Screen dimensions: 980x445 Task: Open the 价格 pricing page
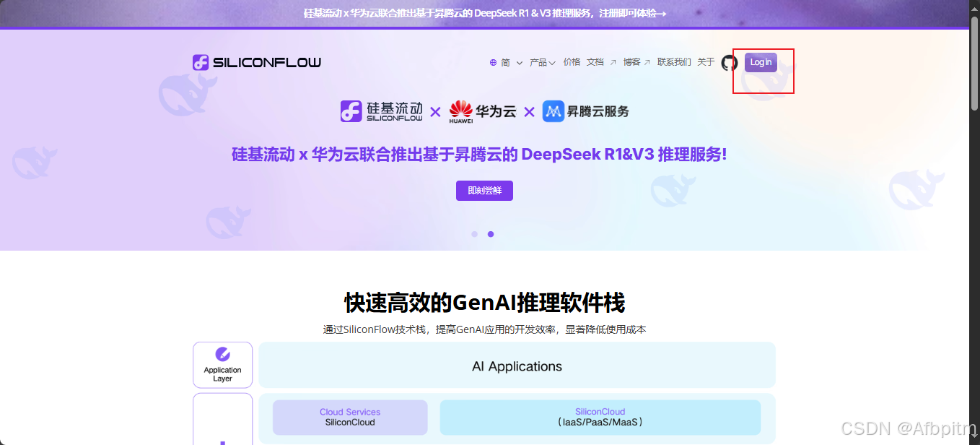coord(572,62)
